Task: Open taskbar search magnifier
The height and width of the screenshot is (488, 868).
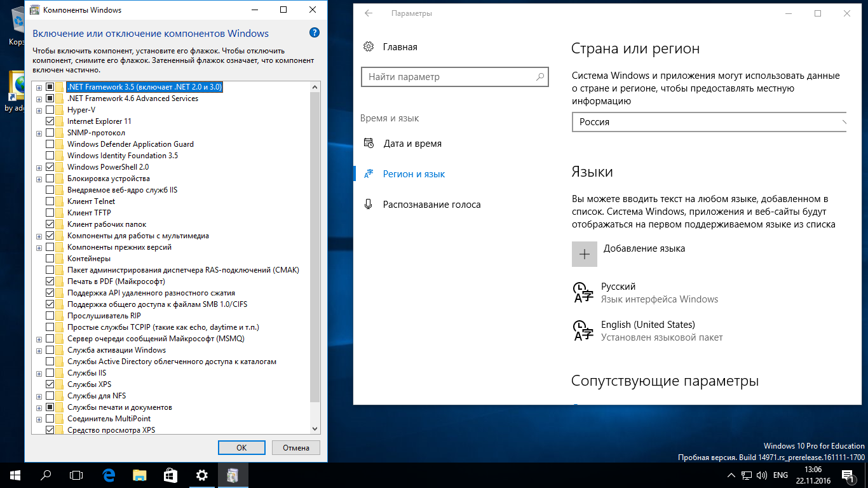Action: coord(46,475)
